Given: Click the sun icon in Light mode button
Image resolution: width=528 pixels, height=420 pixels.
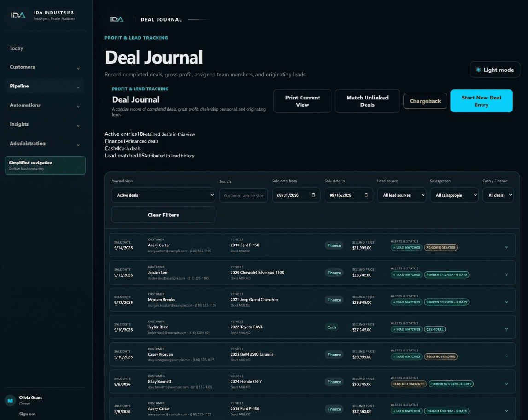Looking at the screenshot, I should (478, 70).
